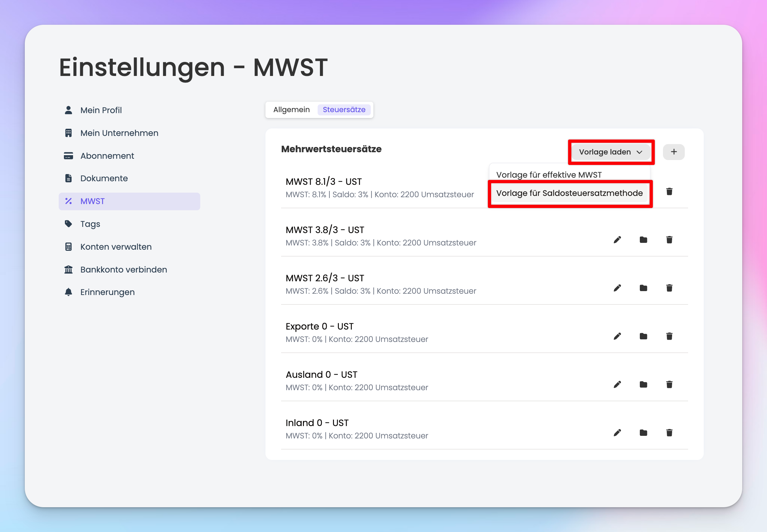Select Vorlage für Saldosteuersatzmethode option
Viewport: 767px width, 532px height.
pyautogui.click(x=569, y=193)
